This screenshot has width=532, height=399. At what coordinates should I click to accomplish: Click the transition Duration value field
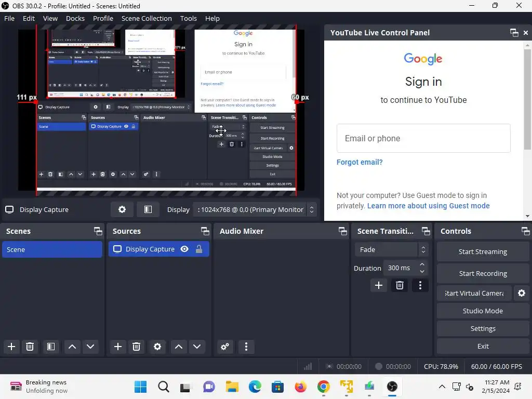pyautogui.click(x=401, y=268)
